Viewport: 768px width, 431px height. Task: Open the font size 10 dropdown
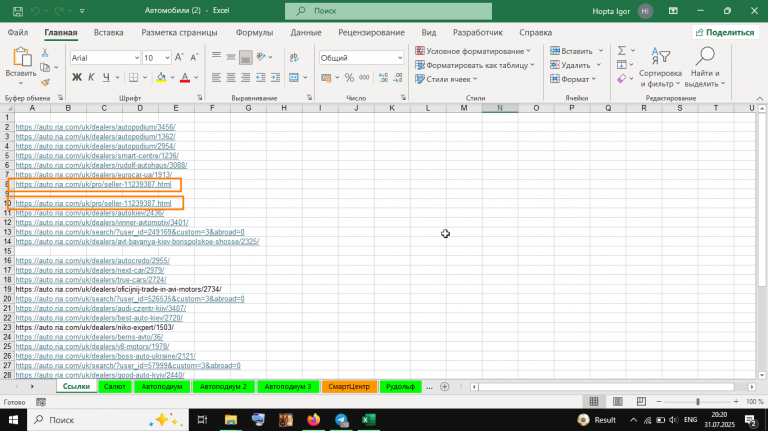[x=167, y=58]
